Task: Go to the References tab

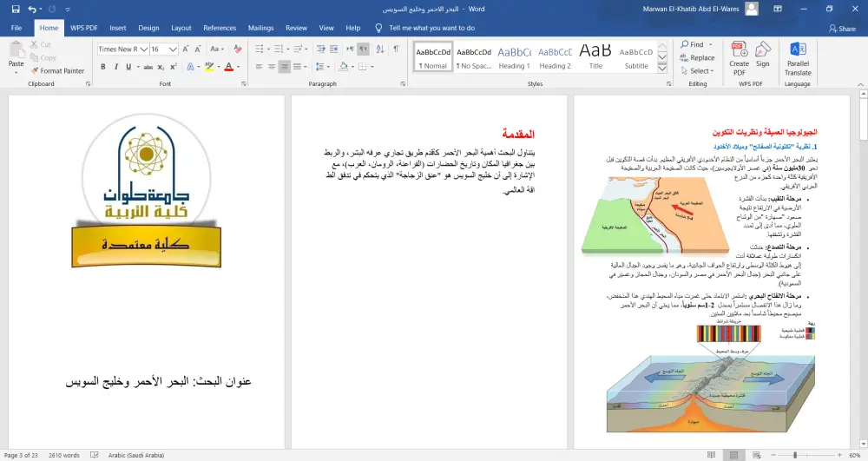Action: (x=220, y=28)
